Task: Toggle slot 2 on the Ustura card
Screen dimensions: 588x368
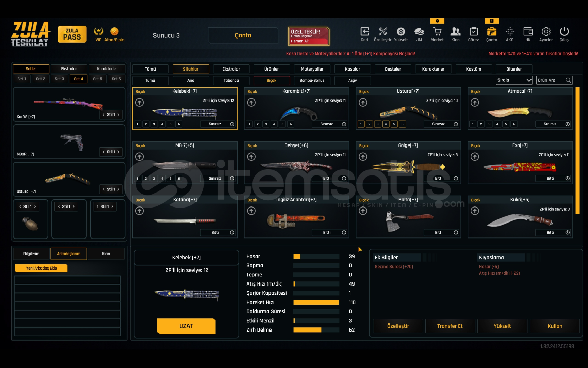Action: [x=369, y=124]
